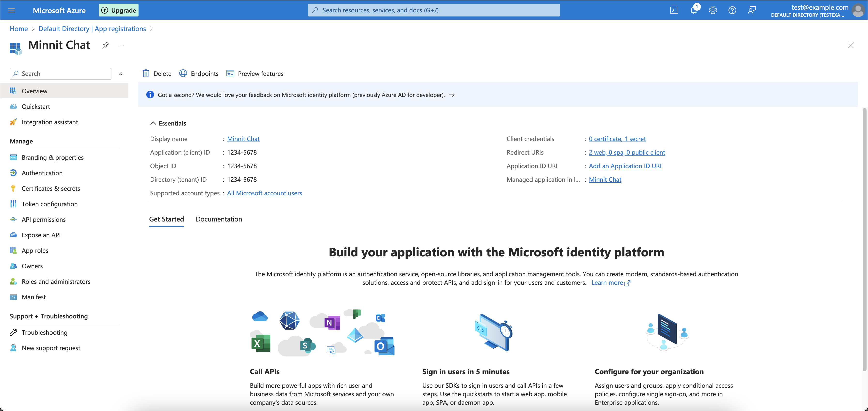
Task: Delete the Minnit Chat app registration
Action: coord(157,73)
